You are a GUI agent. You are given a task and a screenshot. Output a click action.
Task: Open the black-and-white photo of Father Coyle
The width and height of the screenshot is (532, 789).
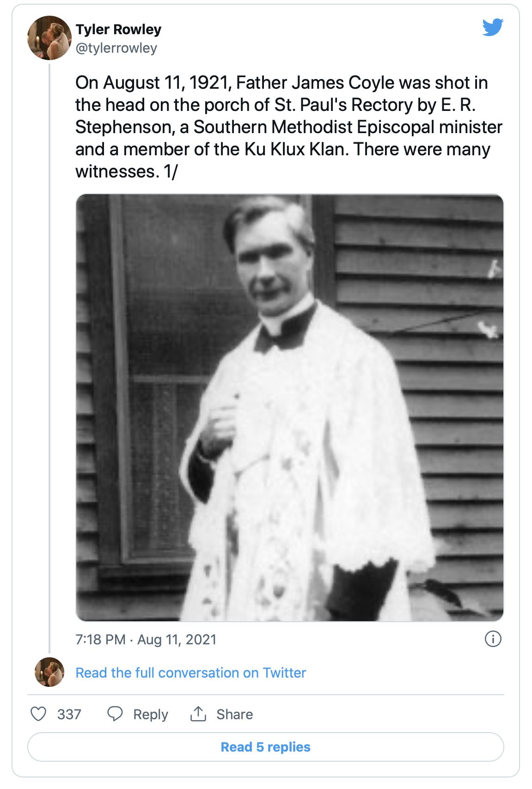[289, 408]
